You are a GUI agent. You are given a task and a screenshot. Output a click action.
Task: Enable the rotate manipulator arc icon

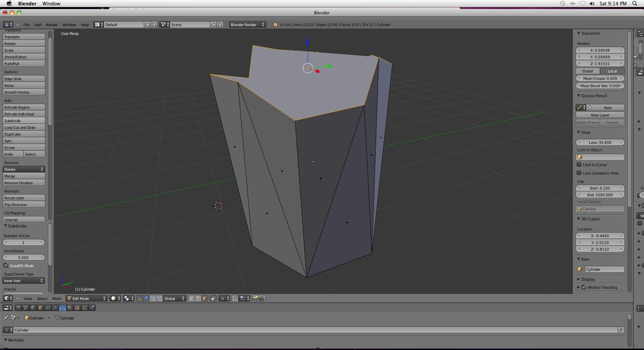153,298
